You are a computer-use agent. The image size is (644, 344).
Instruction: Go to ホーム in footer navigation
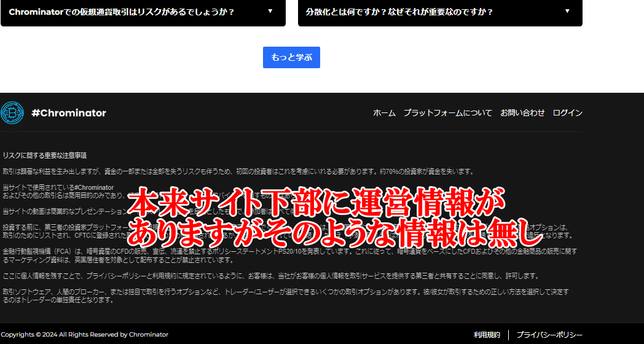click(384, 113)
